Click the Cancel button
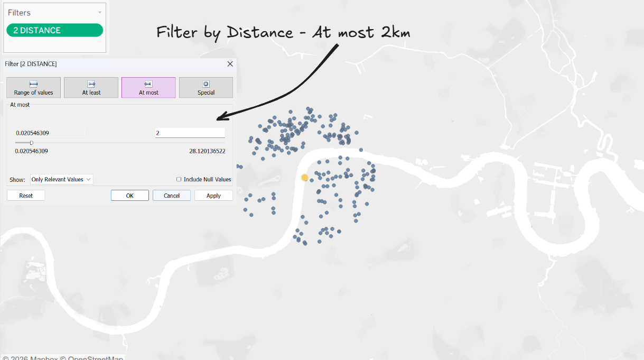The height and width of the screenshot is (360, 644). [172, 196]
